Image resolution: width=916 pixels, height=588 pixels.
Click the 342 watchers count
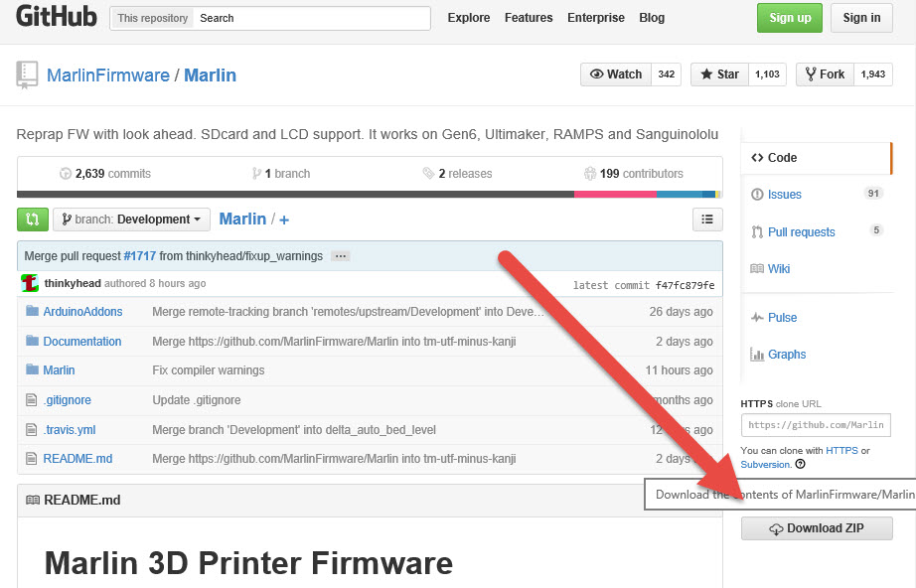click(x=666, y=74)
